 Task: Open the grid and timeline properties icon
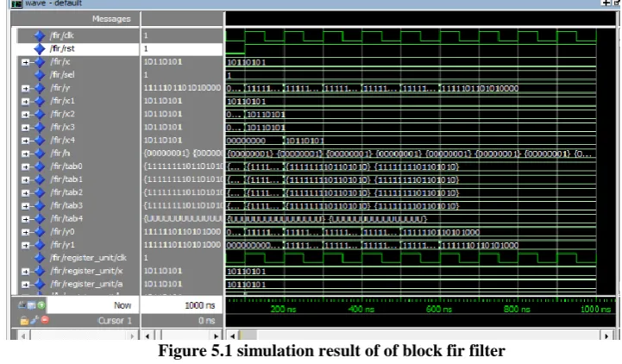[31, 305]
